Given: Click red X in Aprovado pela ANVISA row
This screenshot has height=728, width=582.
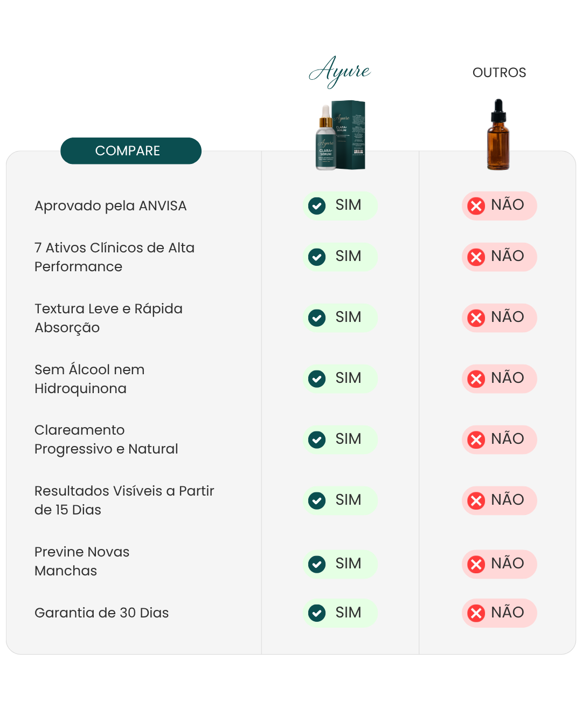Looking at the screenshot, I should [476, 206].
